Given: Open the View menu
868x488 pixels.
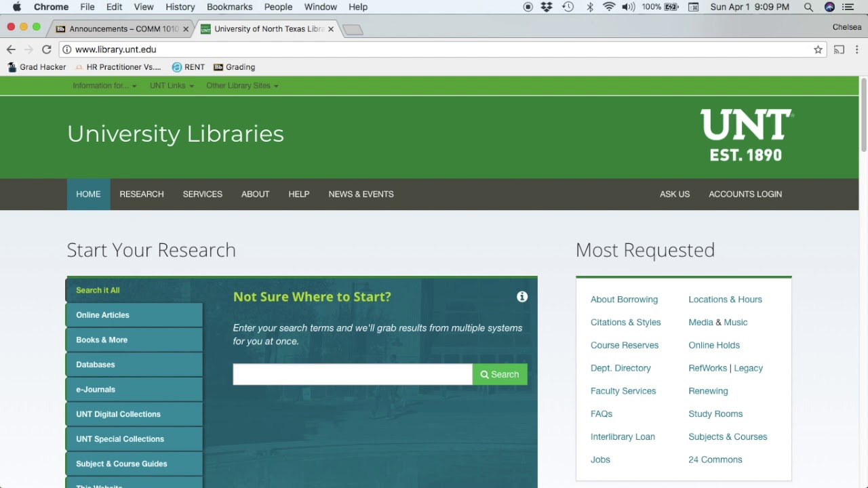Looking at the screenshot, I should coord(143,7).
